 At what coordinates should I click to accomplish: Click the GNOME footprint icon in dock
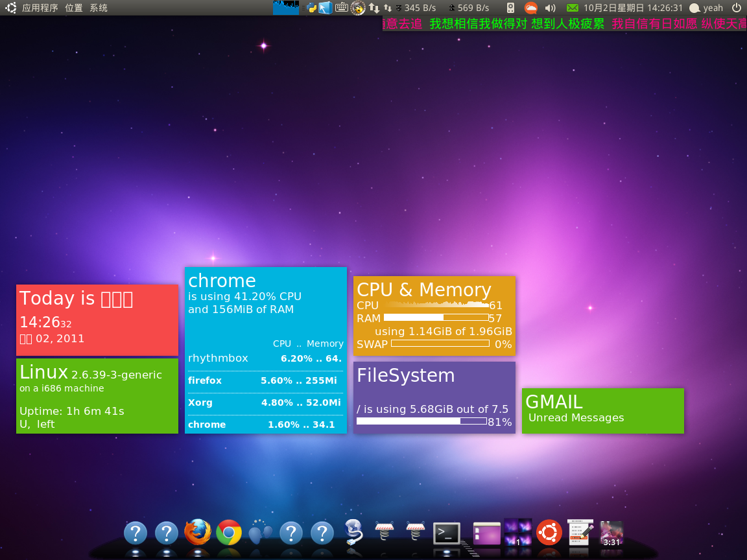[x=260, y=532]
